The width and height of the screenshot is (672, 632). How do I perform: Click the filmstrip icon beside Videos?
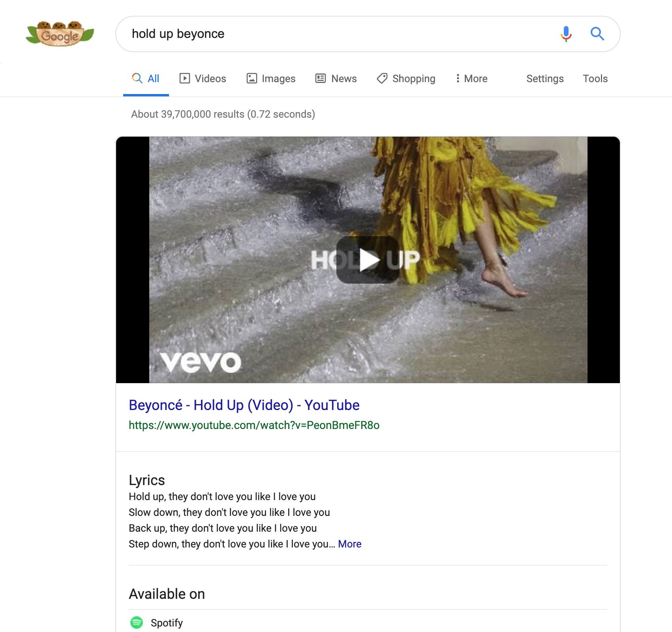pos(184,78)
